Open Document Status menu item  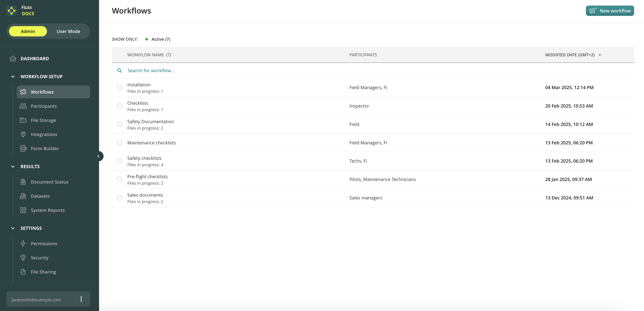[x=50, y=182]
